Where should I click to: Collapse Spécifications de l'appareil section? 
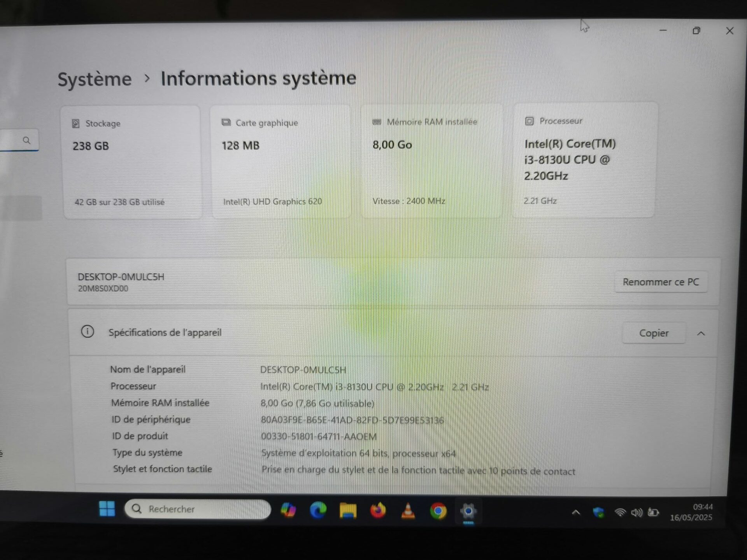click(x=701, y=333)
